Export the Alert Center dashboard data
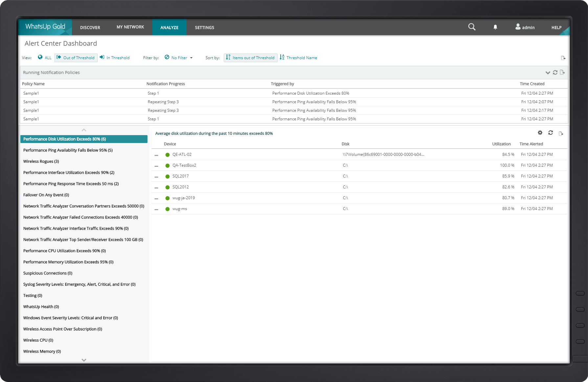The height and width of the screenshot is (382, 588). [x=563, y=58]
